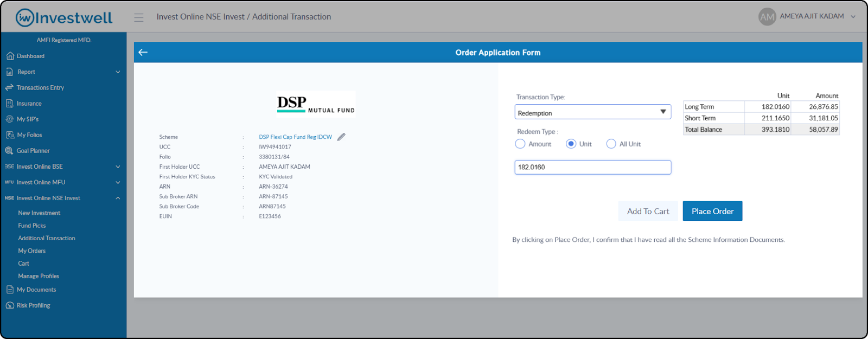Open Fund Picks submenu item
Image resolution: width=868 pixels, height=339 pixels.
pyautogui.click(x=32, y=225)
